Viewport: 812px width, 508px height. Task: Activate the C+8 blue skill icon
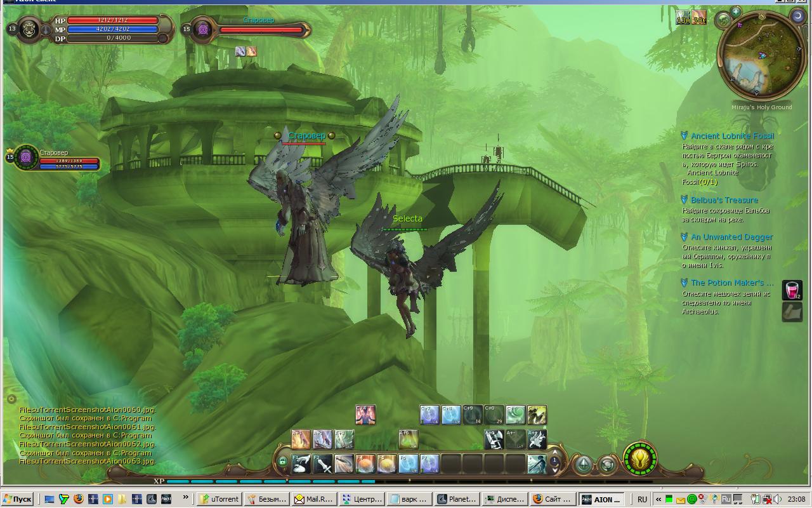451,415
